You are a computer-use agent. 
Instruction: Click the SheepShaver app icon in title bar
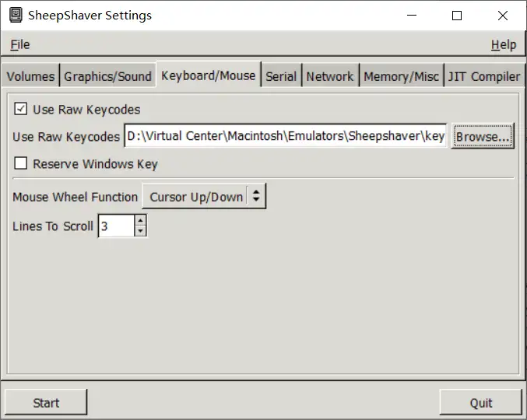click(x=16, y=15)
